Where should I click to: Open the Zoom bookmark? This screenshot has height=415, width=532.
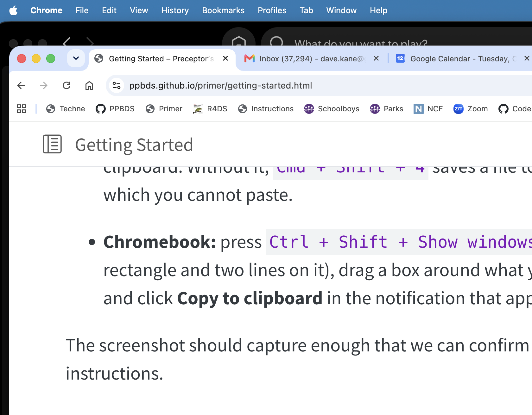click(471, 109)
